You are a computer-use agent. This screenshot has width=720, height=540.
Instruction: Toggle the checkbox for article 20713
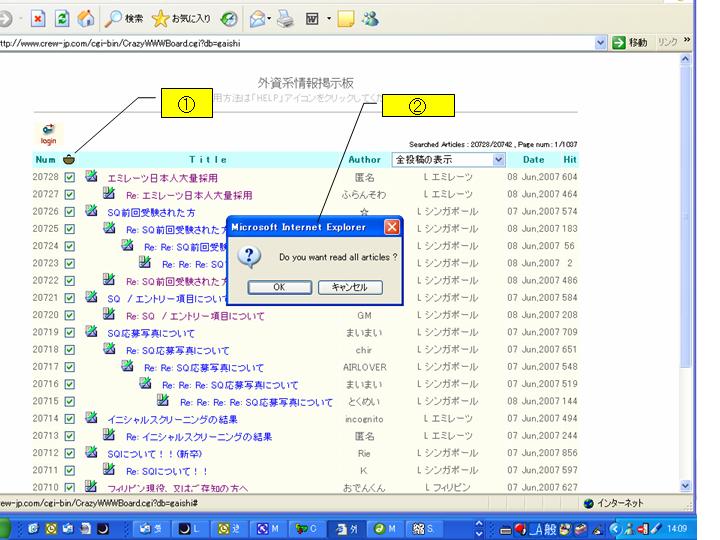tap(70, 436)
